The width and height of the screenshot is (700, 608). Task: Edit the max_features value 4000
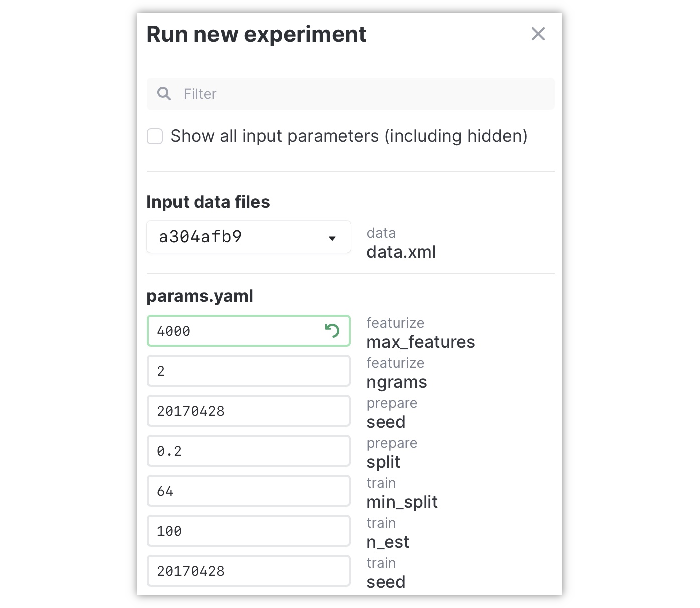tap(235, 331)
